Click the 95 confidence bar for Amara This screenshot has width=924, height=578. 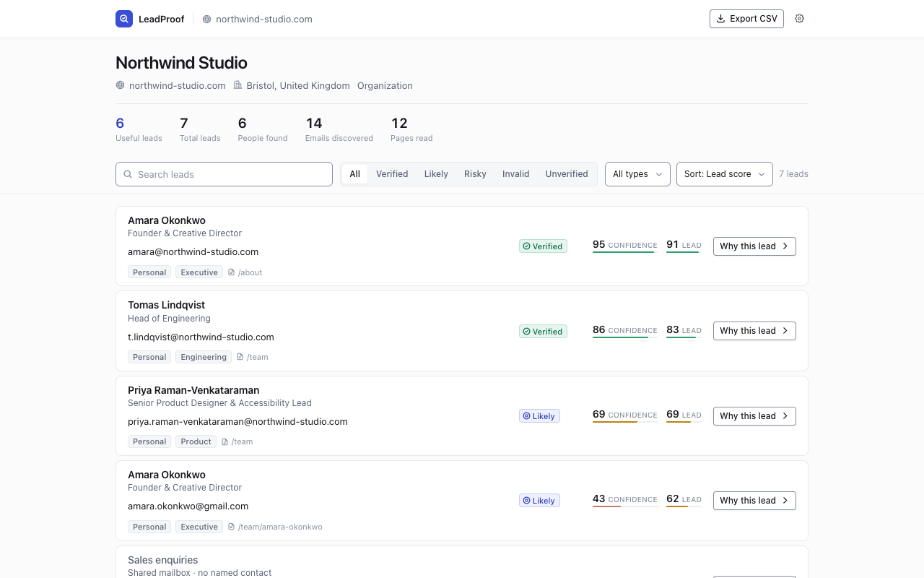pyautogui.click(x=625, y=252)
